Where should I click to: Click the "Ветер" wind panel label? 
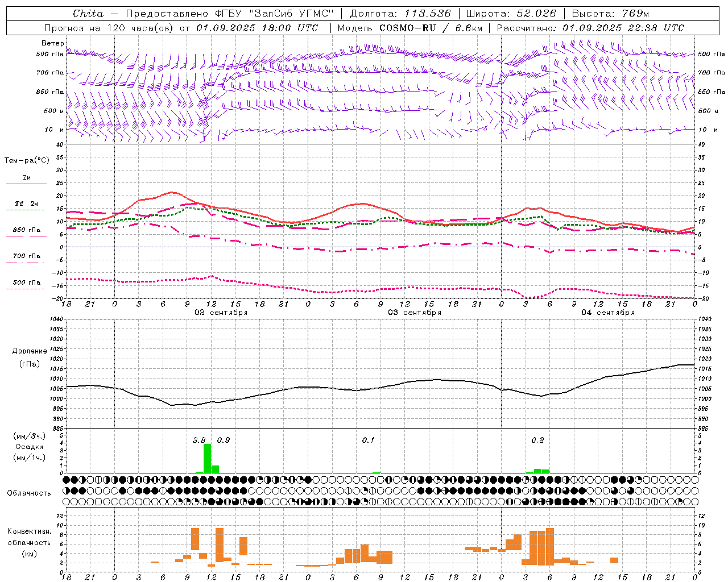point(53,43)
